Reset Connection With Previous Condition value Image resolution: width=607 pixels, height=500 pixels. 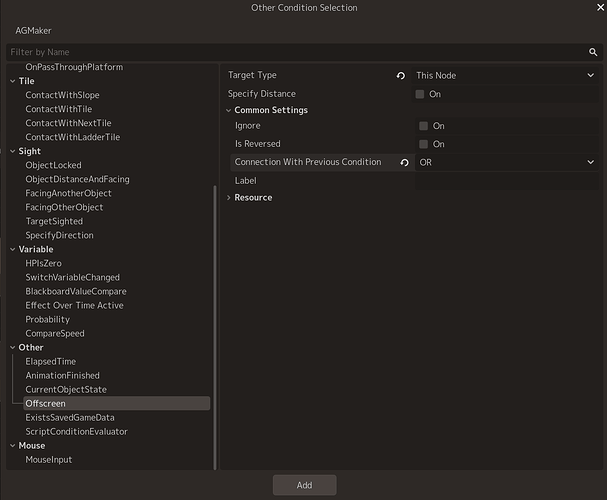pyautogui.click(x=404, y=163)
